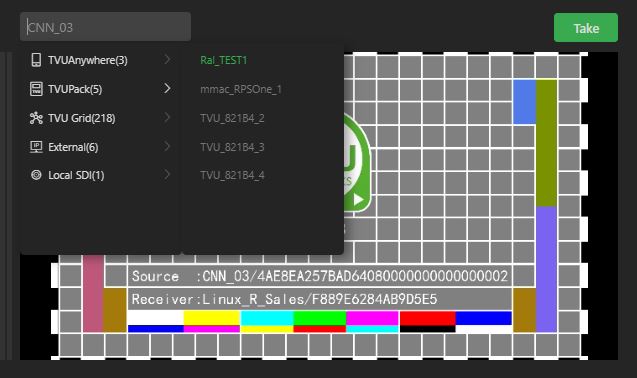The width and height of the screenshot is (637, 378).
Task: Expand the TVUAnywhere(3) chevron
Action: [x=167, y=59]
